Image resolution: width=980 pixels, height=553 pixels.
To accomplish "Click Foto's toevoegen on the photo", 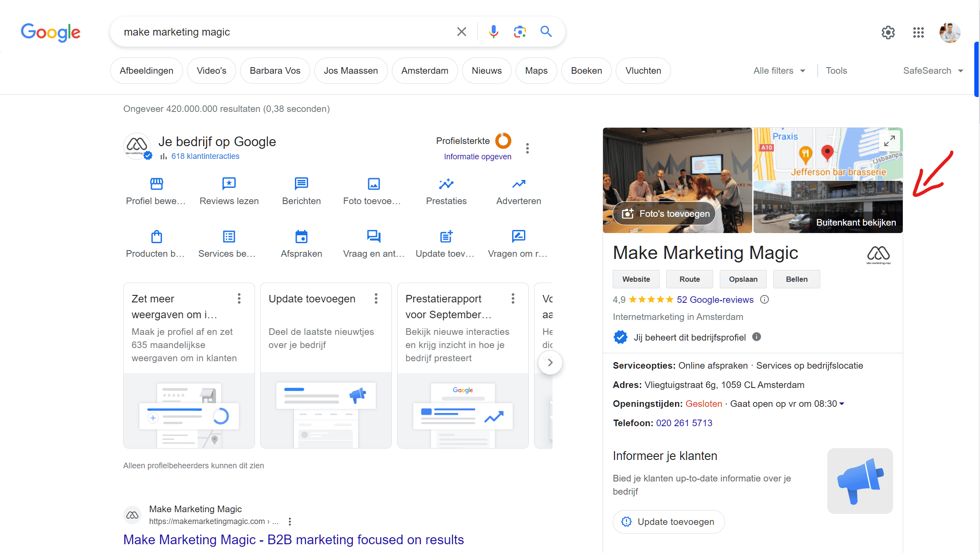I will 664,213.
